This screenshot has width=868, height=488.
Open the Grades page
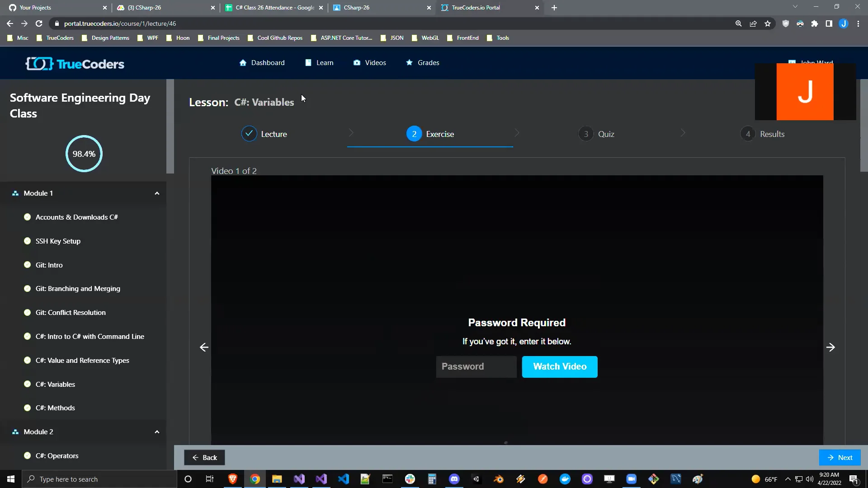pos(423,63)
